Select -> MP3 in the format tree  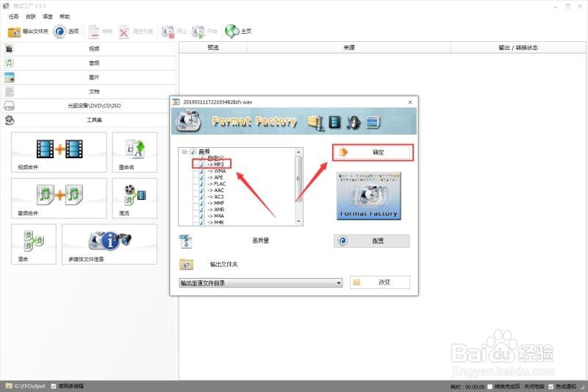(215, 165)
